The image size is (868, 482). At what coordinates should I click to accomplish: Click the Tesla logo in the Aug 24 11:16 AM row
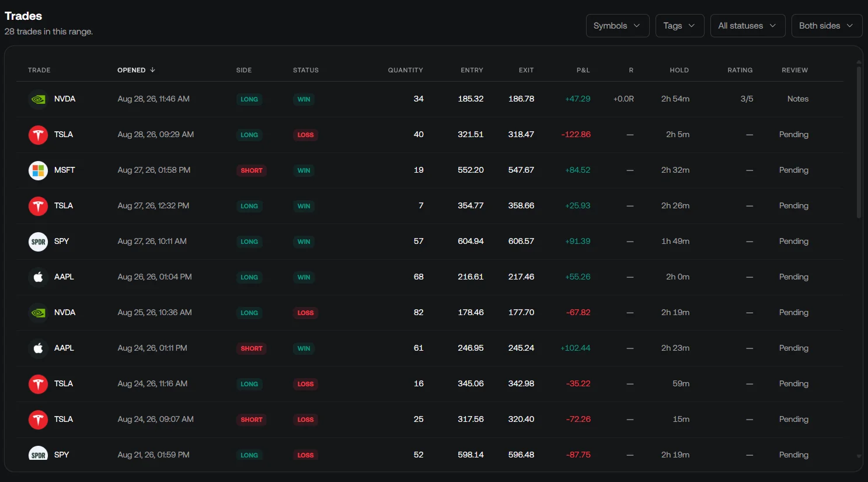click(x=38, y=384)
